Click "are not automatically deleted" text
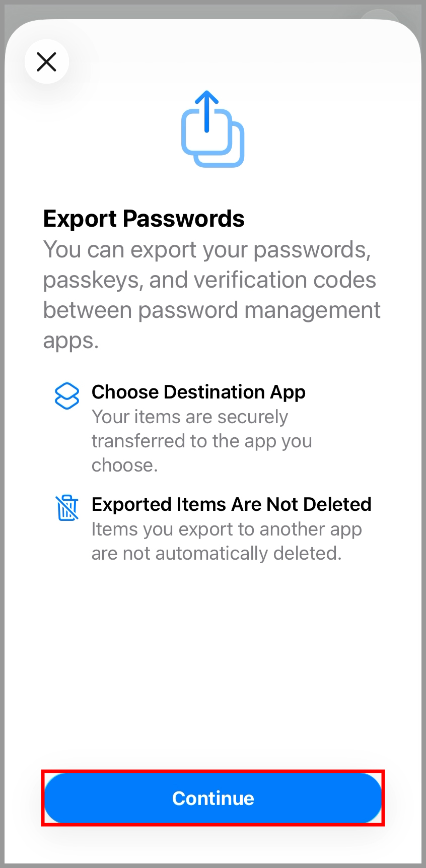Image resolution: width=426 pixels, height=868 pixels. tap(217, 554)
